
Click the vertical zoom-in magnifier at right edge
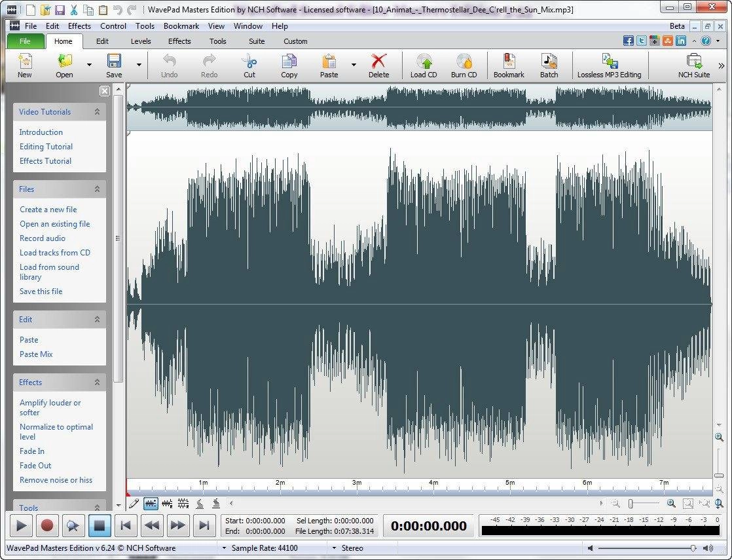[719, 437]
